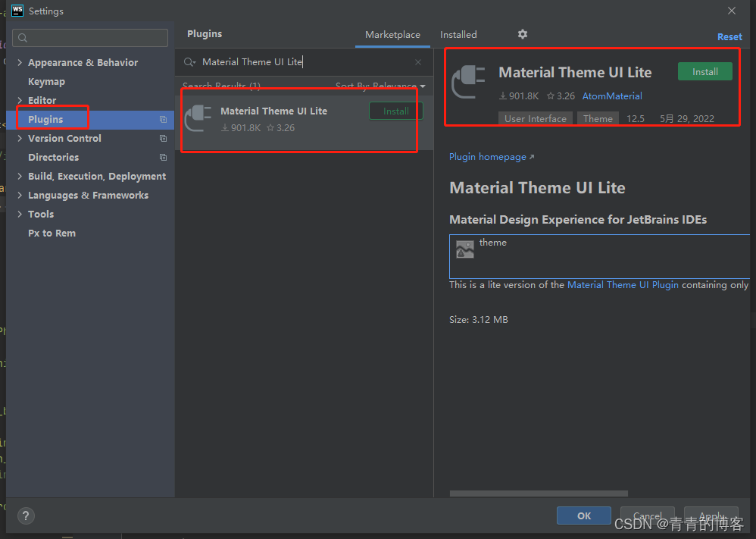
Task: Install plugin from search results list
Action: coord(396,111)
